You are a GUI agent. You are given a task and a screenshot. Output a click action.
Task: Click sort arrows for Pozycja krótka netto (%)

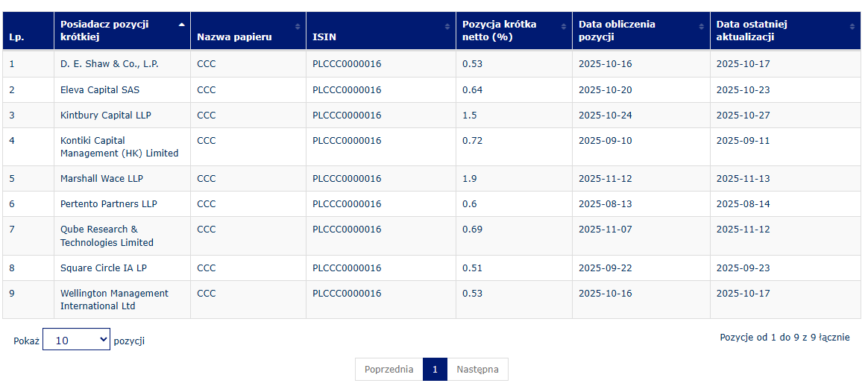point(564,26)
